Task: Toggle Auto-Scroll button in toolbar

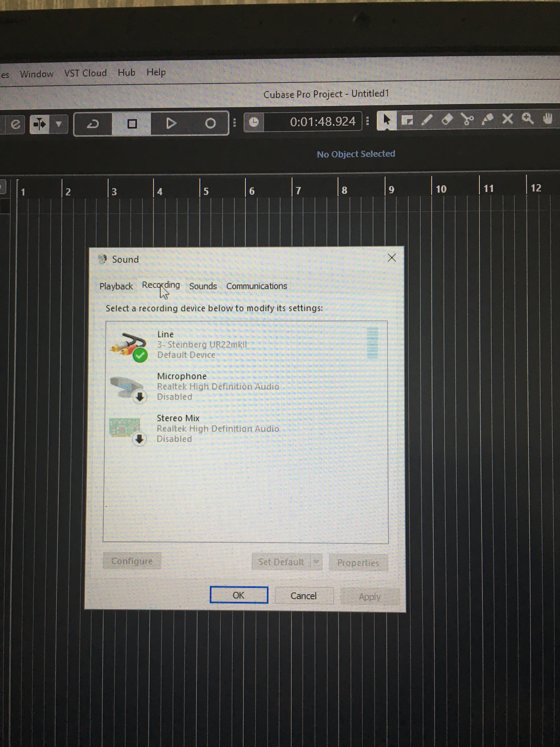Action: click(40, 124)
